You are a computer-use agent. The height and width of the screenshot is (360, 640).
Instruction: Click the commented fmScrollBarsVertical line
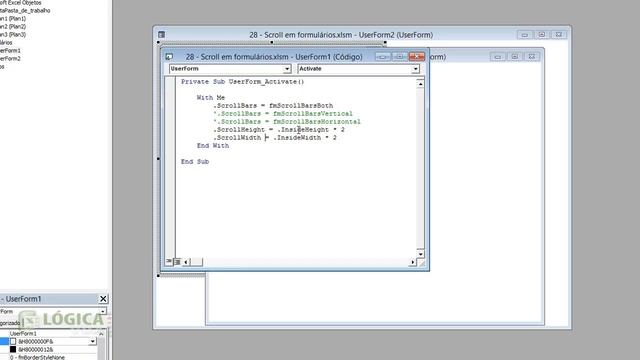(x=282, y=113)
